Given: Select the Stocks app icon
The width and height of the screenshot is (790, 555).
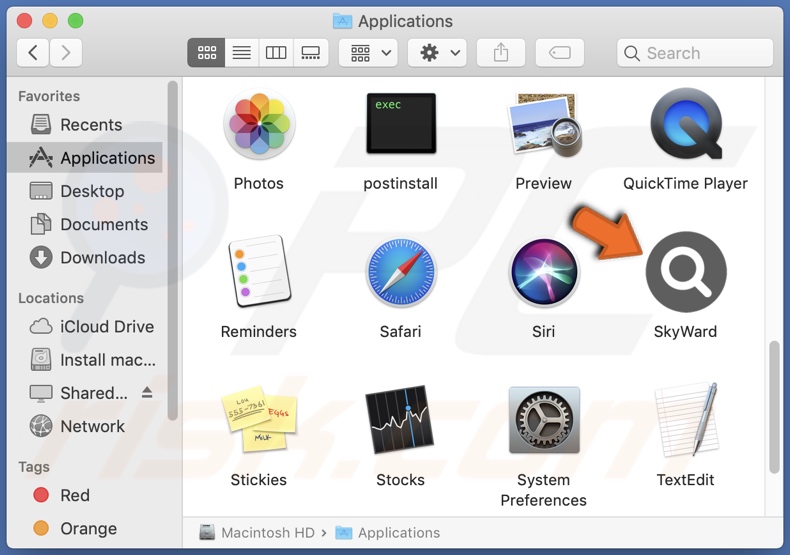Looking at the screenshot, I should click(400, 419).
